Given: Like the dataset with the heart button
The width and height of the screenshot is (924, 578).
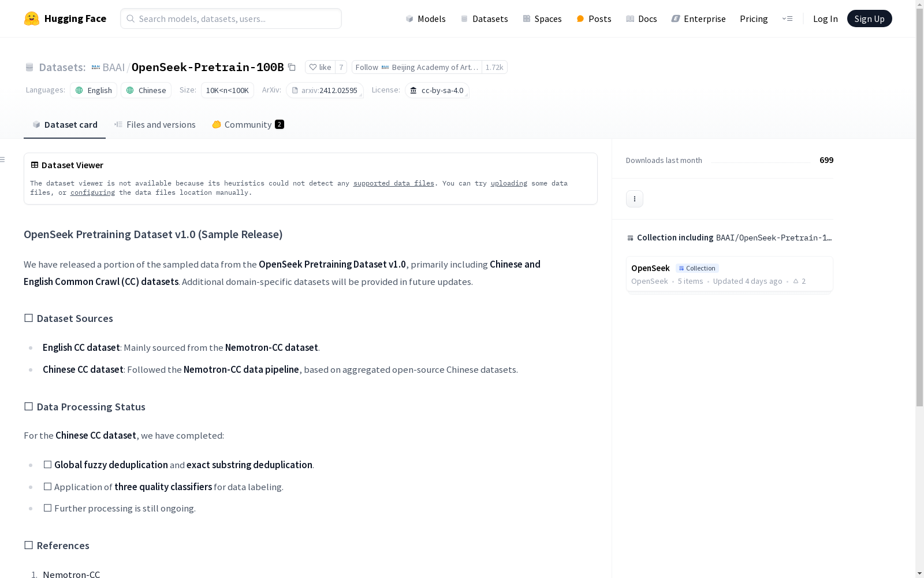Looking at the screenshot, I should [x=320, y=67].
